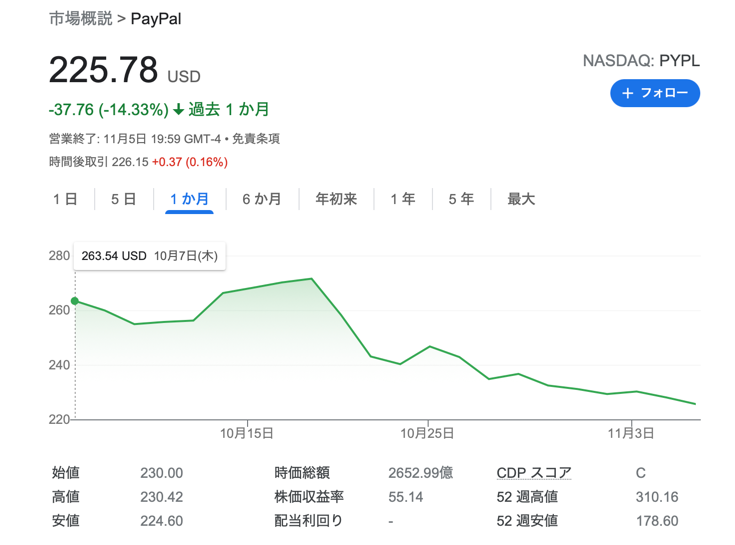Click the NASDAQ: PYPL ticker label

[641, 60]
